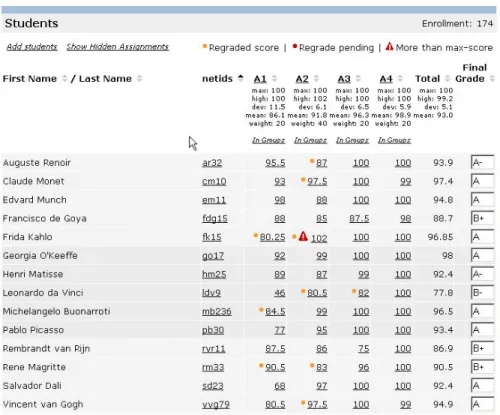500x415 pixels.
Task: Open the A2 assignment header link
Action: click(302, 79)
